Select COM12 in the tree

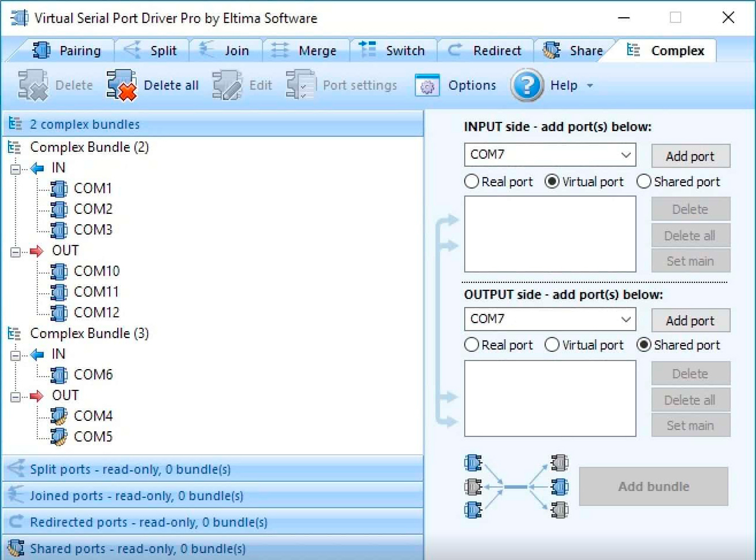click(x=97, y=313)
